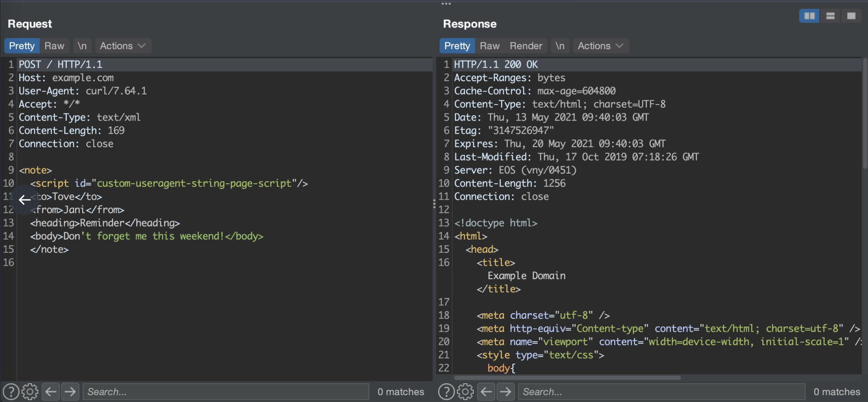The width and height of the screenshot is (868, 402).
Task: Click the Response vertical scrollbar
Action: 865,113
